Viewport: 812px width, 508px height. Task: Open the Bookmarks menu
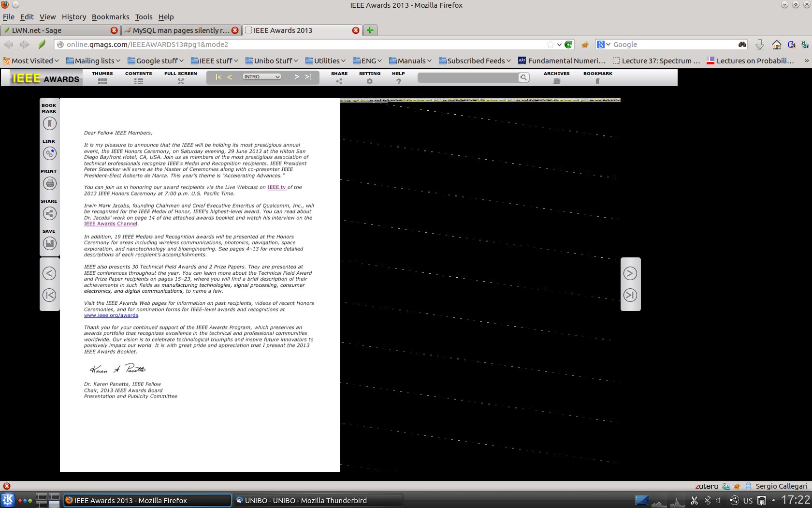coord(110,17)
